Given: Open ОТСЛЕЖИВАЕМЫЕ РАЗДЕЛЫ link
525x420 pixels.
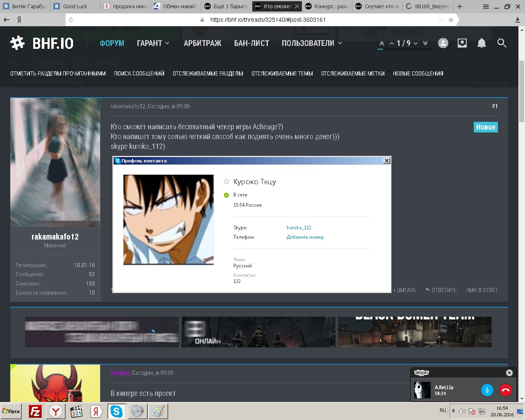Looking at the screenshot, I should coord(208,73).
